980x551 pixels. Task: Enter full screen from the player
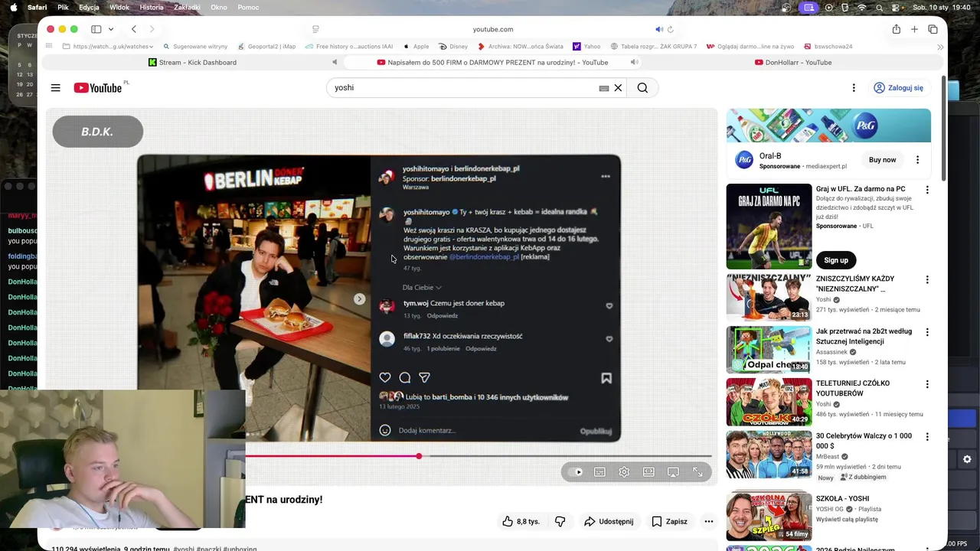[697, 472]
